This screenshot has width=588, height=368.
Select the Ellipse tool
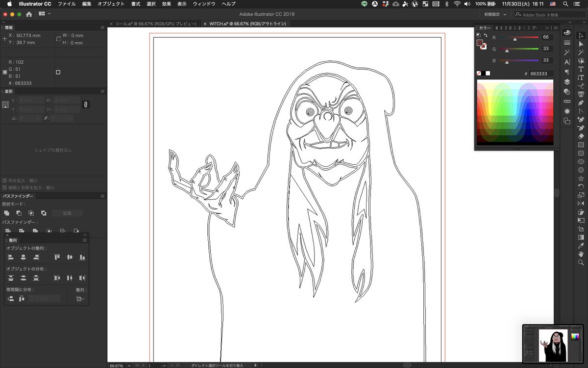pos(581,161)
